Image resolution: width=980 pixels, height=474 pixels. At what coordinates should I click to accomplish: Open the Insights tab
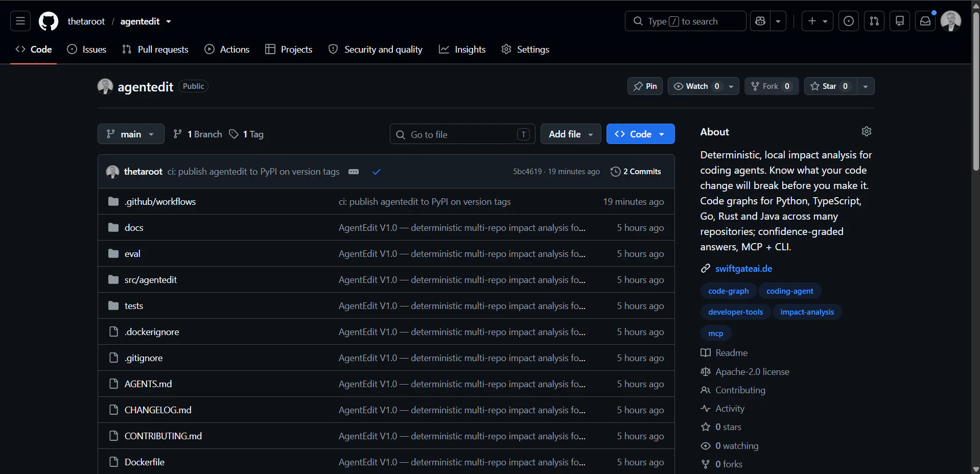click(x=462, y=50)
